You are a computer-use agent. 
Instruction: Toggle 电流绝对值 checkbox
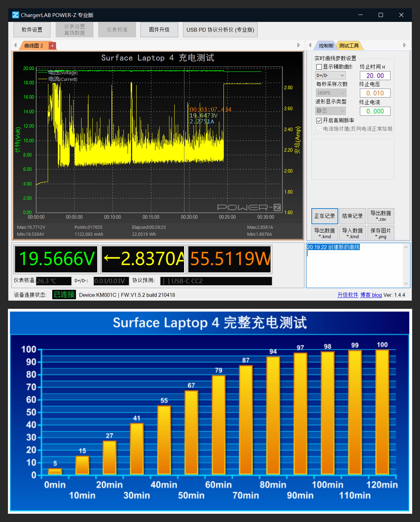[x=319, y=129]
